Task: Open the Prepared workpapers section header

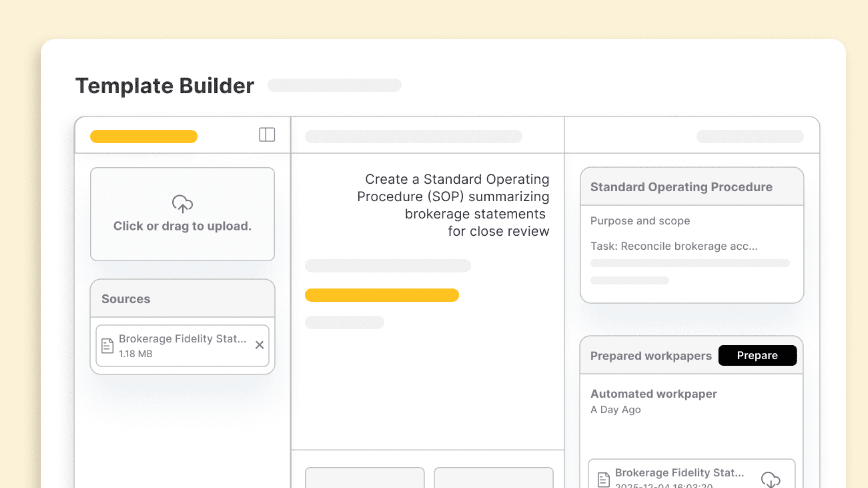Action: (x=651, y=356)
